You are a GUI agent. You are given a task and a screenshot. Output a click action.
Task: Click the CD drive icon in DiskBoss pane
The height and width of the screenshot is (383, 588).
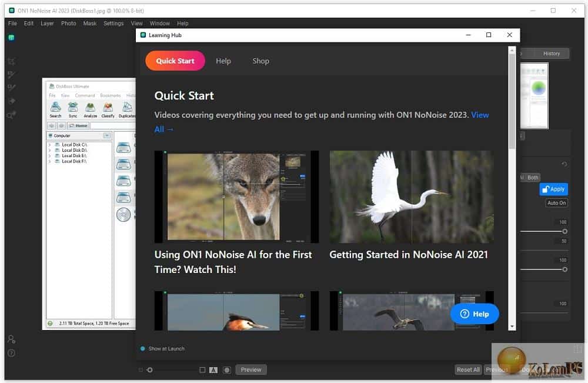[x=123, y=215]
